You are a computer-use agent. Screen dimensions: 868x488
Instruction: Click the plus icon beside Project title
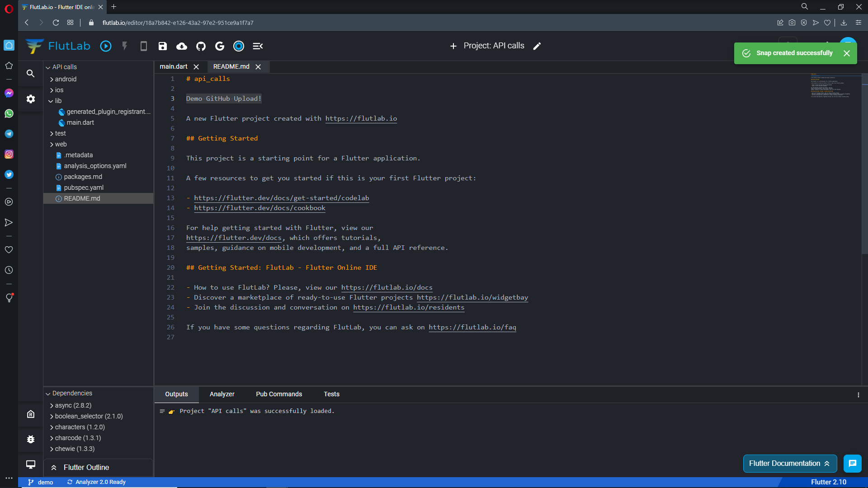tap(453, 46)
